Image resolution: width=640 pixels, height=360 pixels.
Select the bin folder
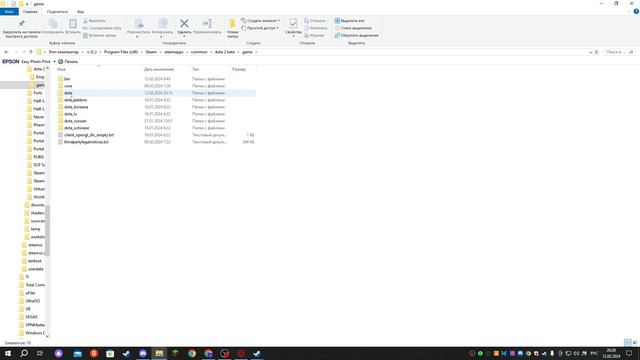click(67, 79)
